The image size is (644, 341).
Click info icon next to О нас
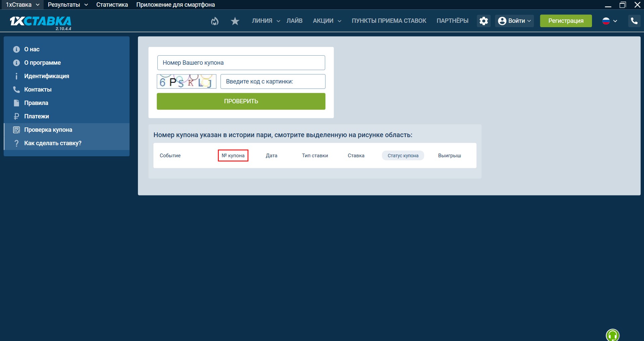coord(16,49)
